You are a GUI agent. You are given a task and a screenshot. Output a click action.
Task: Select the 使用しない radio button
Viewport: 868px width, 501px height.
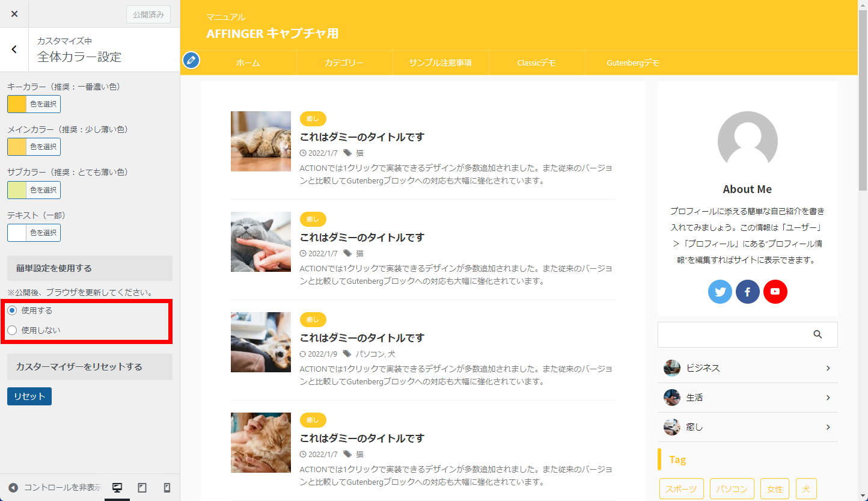click(x=12, y=330)
